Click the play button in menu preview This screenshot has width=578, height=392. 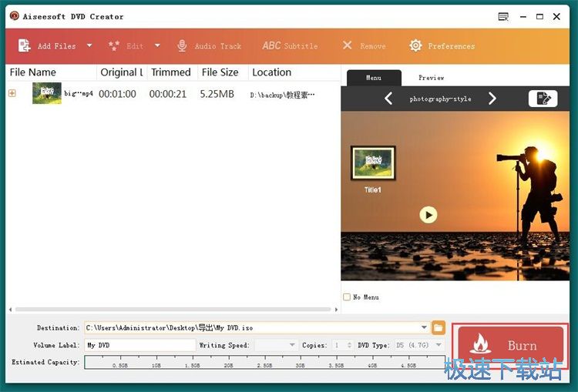(428, 215)
